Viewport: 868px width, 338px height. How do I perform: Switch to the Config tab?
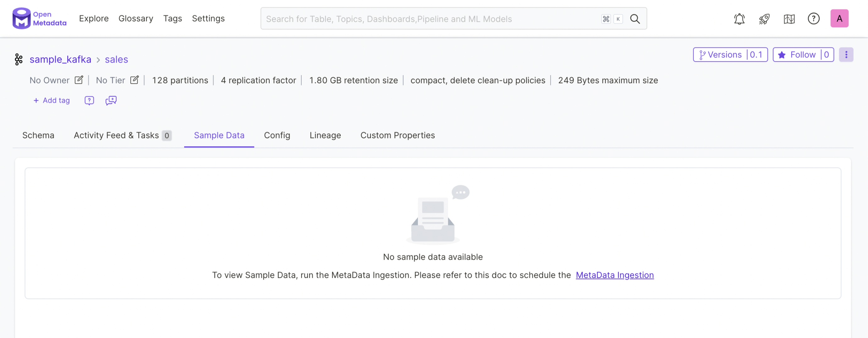click(x=277, y=135)
